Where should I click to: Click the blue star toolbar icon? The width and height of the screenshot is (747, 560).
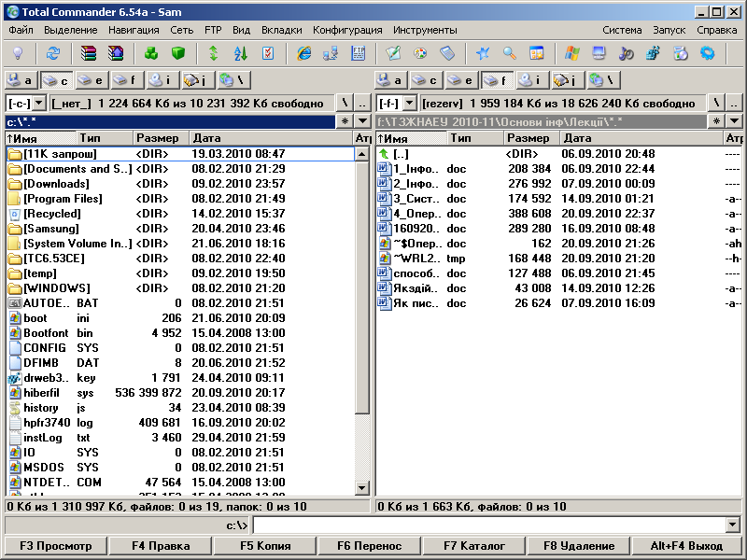483,53
